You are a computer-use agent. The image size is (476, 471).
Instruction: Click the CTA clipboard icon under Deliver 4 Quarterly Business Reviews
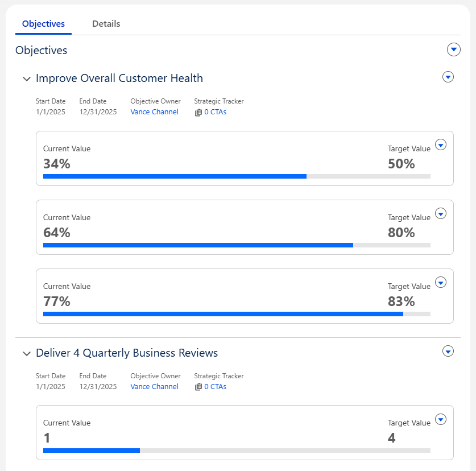198,387
